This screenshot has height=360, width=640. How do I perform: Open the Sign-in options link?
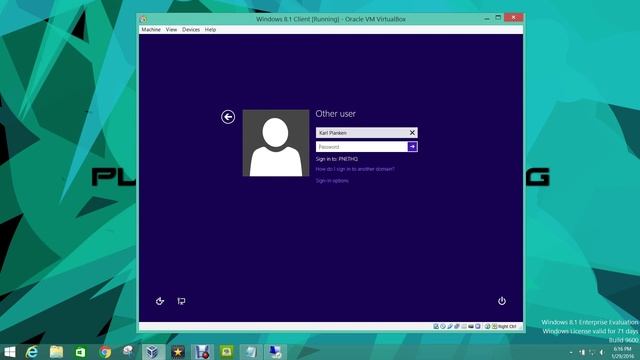click(332, 181)
